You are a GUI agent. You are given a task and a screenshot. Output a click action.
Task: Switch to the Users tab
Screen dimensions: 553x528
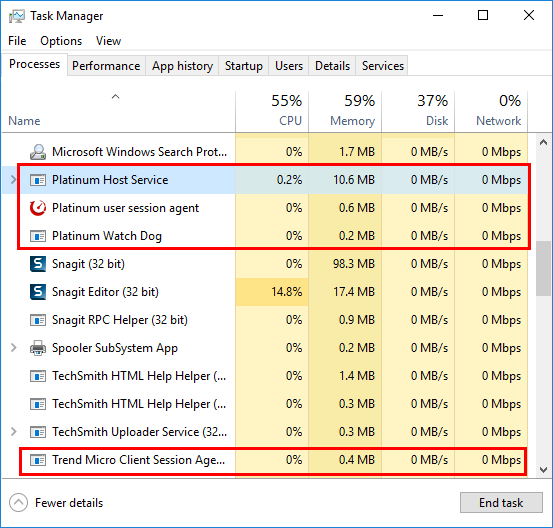coord(289,66)
